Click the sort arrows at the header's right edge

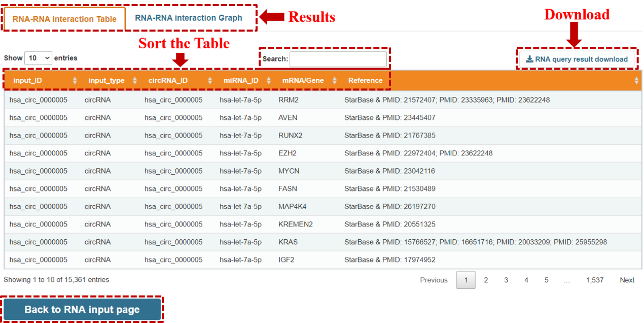(637, 80)
